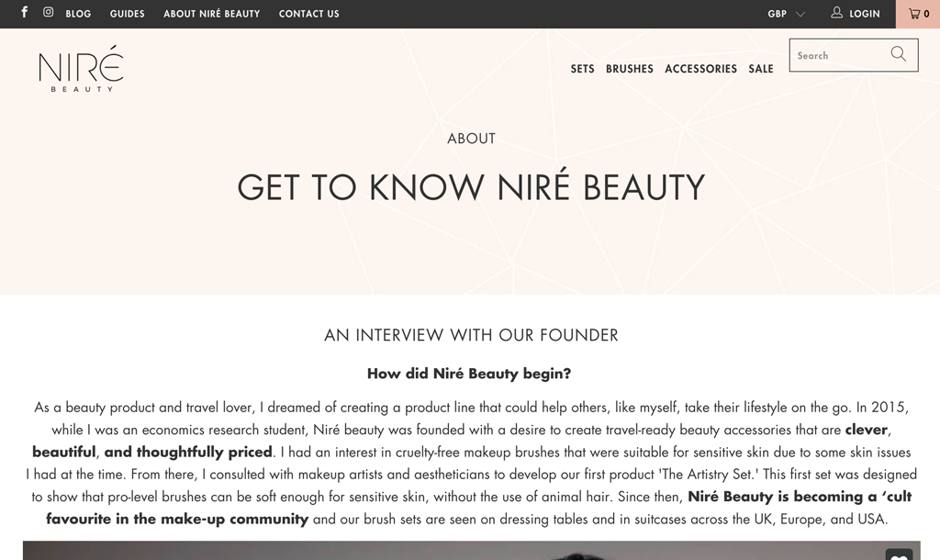This screenshot has height=560, width=940.
Task: Open the Accessories navigation menu
Action: 700,69
